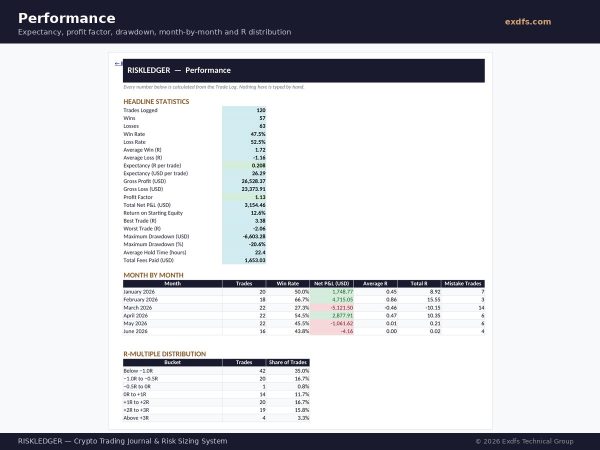
Task: Select the HEADLINE STATISTICS section heading
Action: tap(156, 102)
